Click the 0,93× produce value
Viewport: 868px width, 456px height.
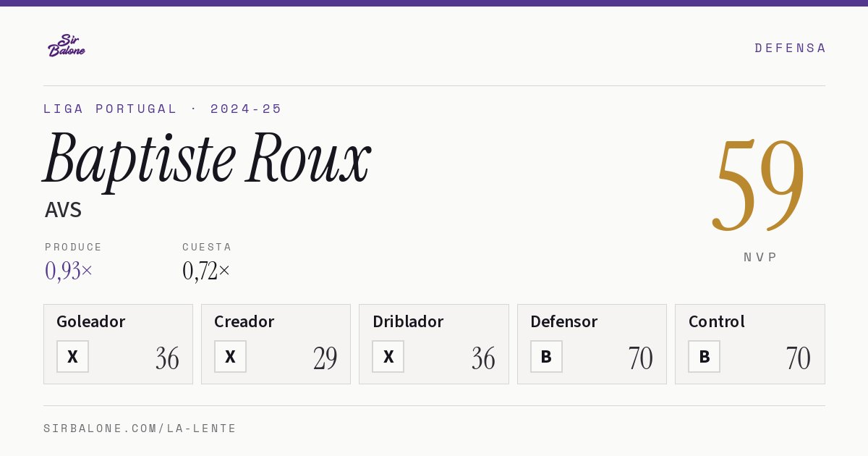coord(69,271)
